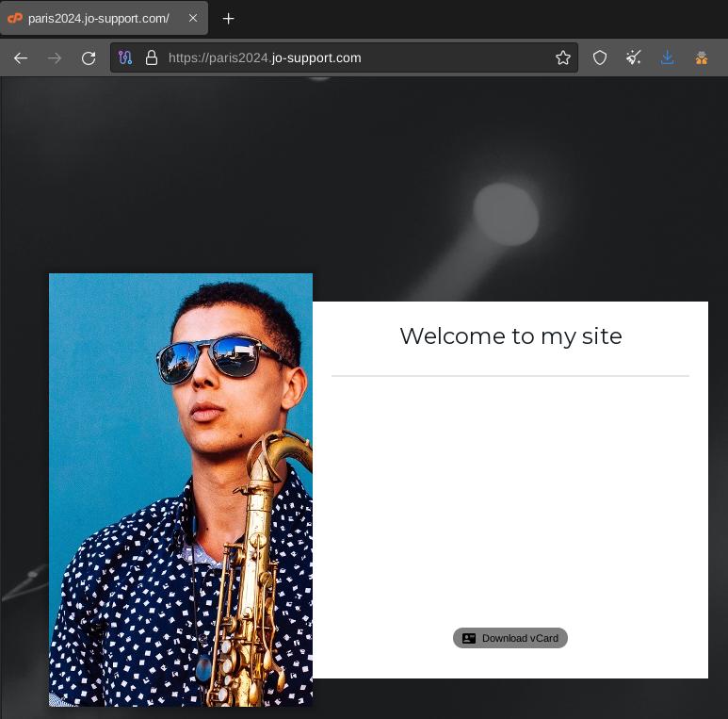
Task: Click the padlock site security icon
Action: (151, 57)
